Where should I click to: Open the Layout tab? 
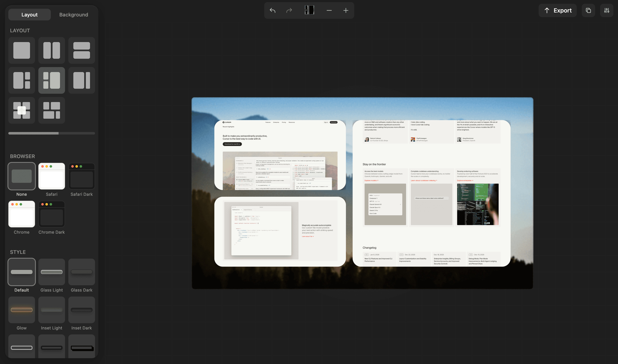[29, 14]
